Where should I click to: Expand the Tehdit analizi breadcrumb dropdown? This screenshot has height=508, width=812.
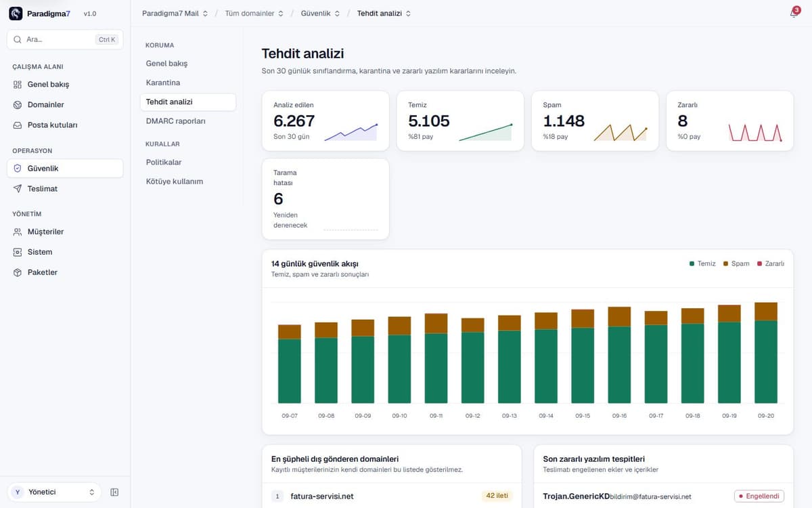[384, 14]
